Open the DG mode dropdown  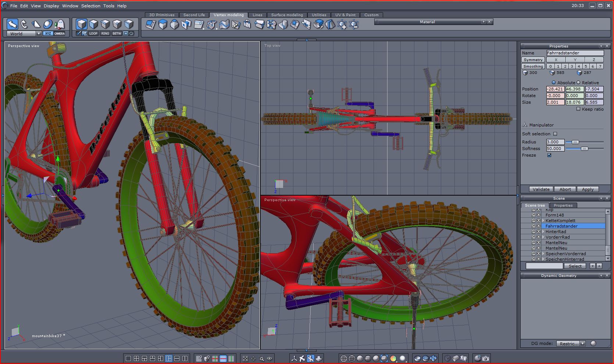tap(582, 343)
